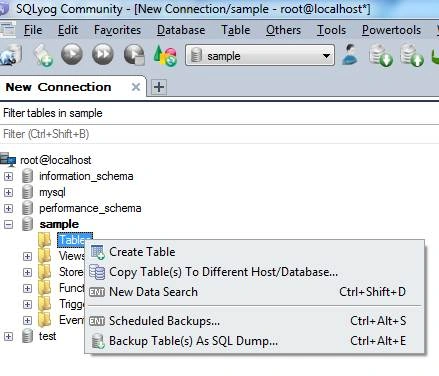Choose Scheduled Backups from context menu
Image resolution: width=439 pixels, height=376 pixels.
255,321
